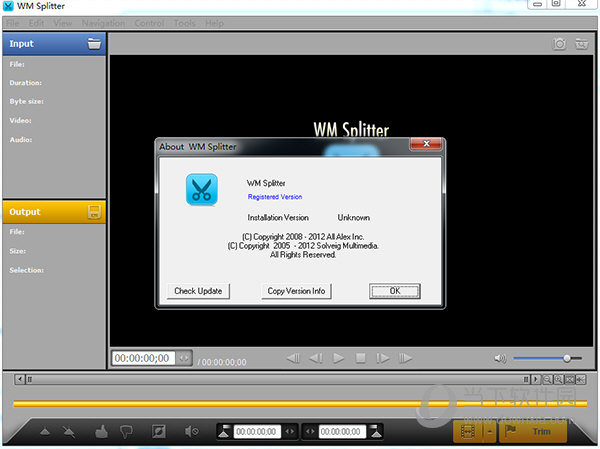Open the File menu
Screen dimensions: 600x449
click(13, 23)
